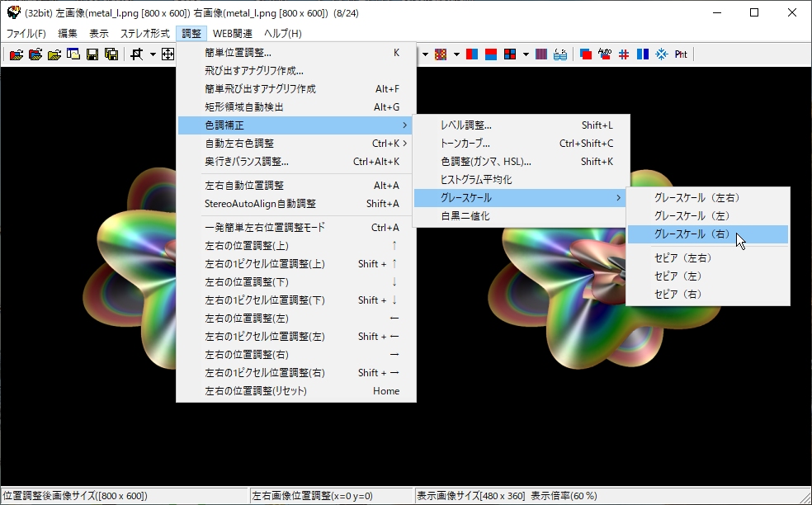This screenshot has height=505, width=812.
Task: Choose 飛び出すアナグリフ作成... menu item
Action: (x=295, y=71)
